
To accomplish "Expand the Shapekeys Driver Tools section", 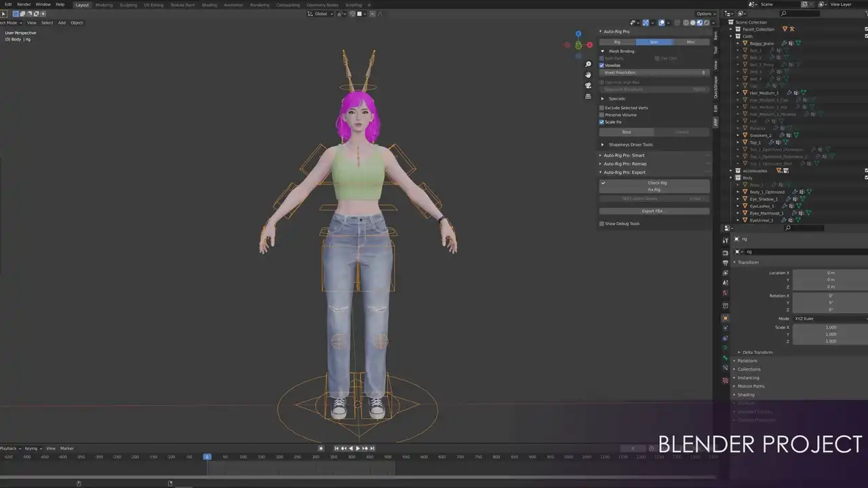I will [630, 144].
